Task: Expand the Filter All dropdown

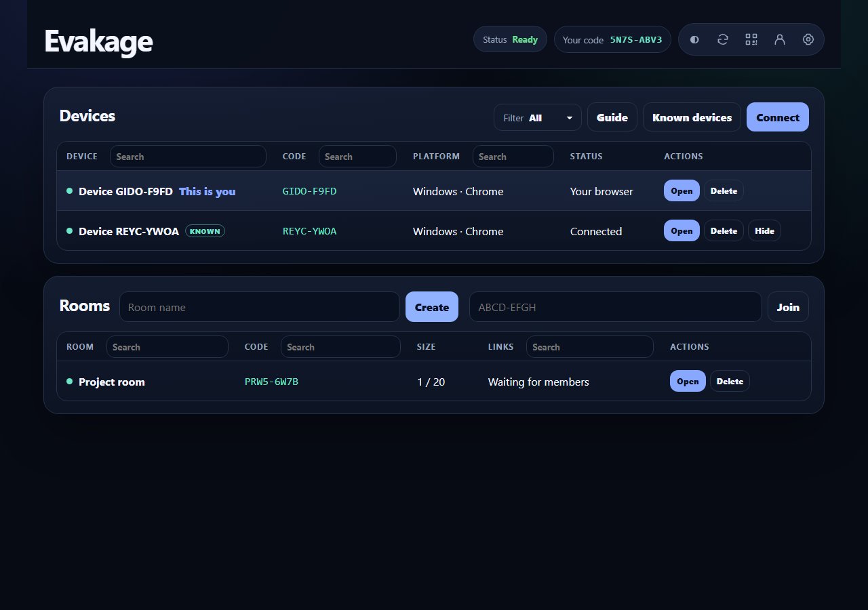Action: 538,117
